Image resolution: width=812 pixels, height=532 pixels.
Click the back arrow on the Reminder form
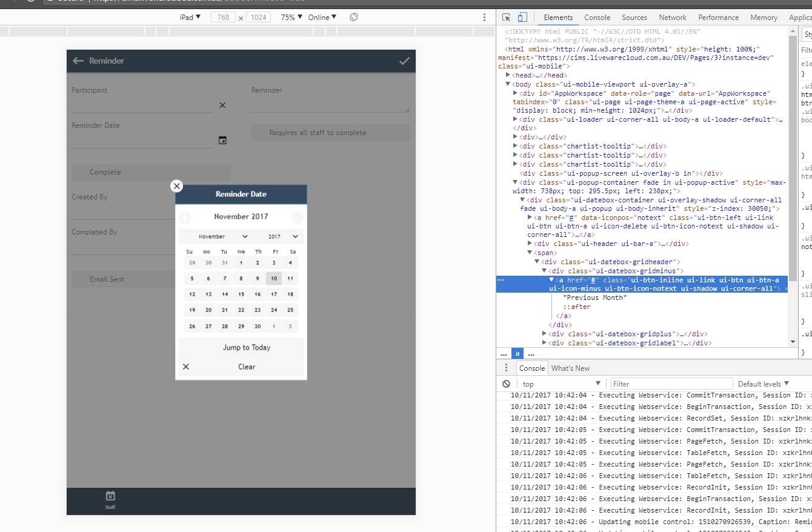(78, 61)
